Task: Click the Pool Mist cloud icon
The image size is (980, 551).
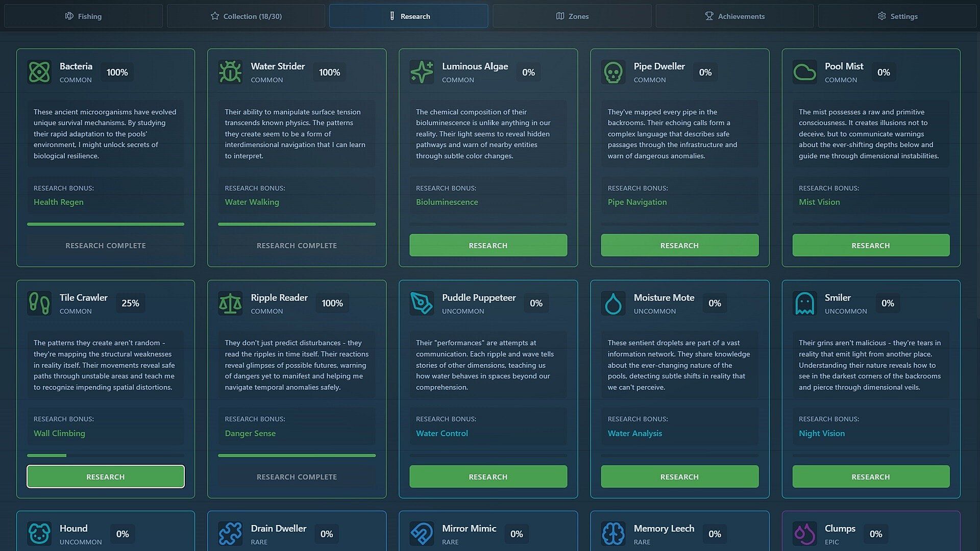Action: 804,72
